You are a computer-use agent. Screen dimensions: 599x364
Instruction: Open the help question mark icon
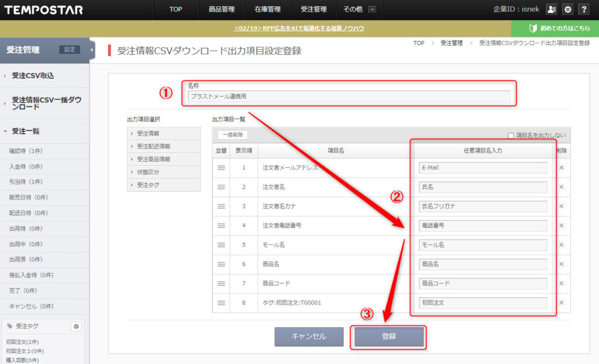583,9
